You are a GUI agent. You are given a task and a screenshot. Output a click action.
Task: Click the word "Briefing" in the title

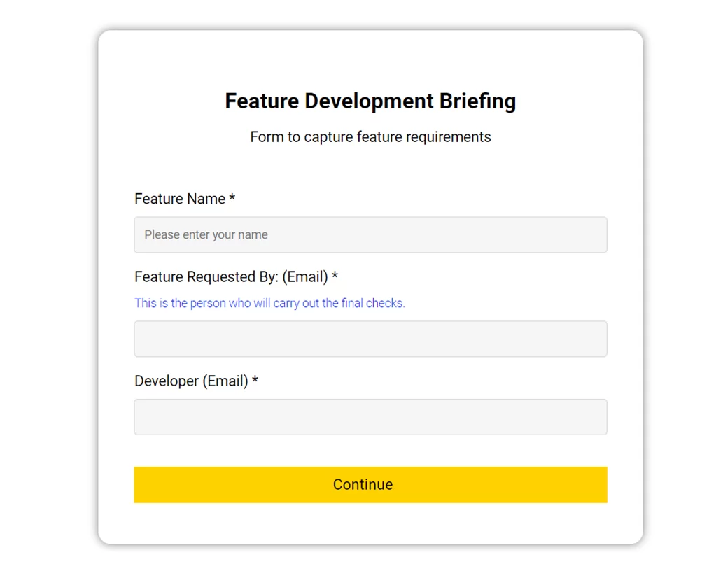point(477,101)
